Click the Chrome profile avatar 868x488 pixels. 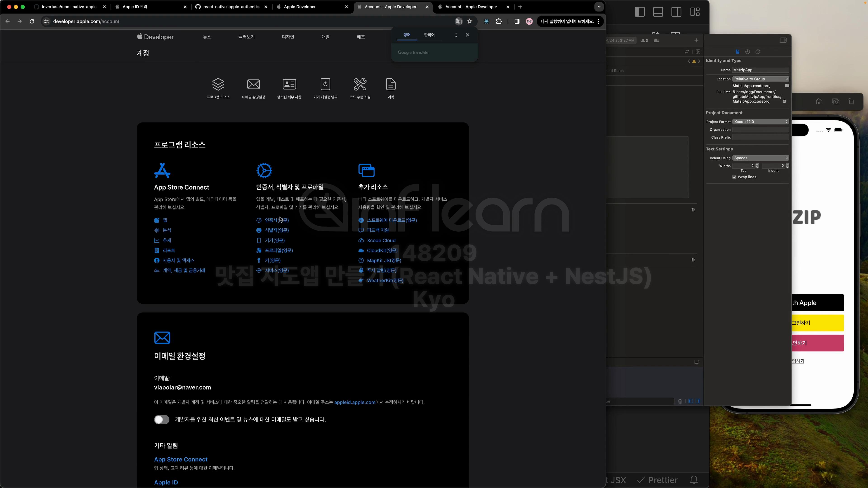(529, 21)
